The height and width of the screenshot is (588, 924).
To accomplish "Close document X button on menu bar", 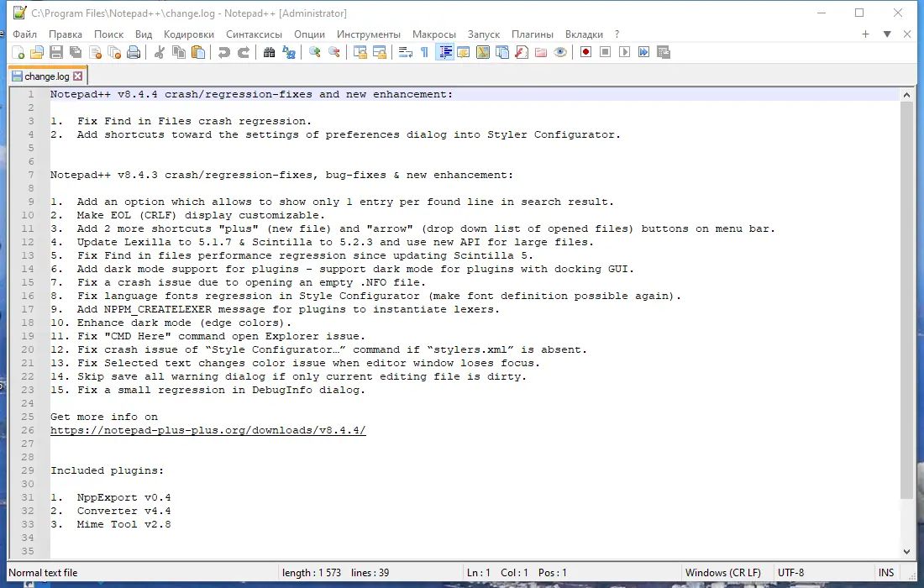I will (x=907, y=34).
